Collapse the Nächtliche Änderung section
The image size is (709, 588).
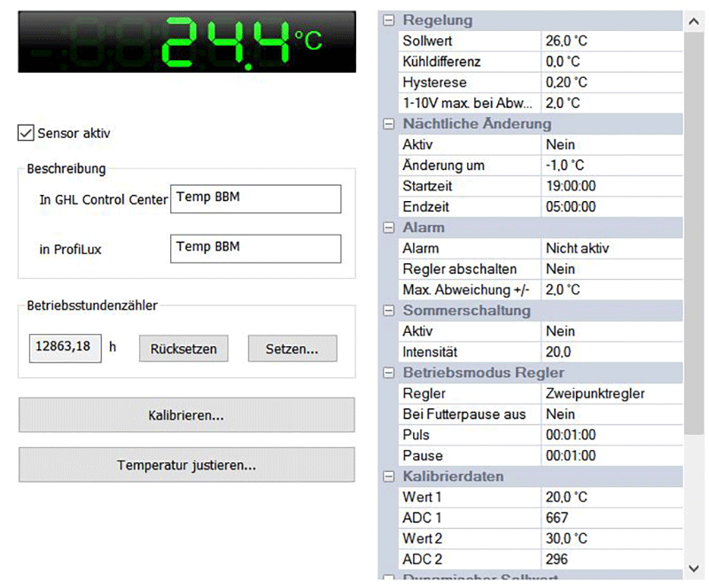tap(387, 124)
